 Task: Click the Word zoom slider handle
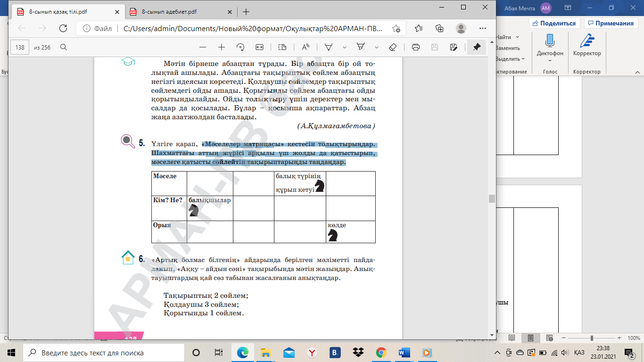point(592,338)
